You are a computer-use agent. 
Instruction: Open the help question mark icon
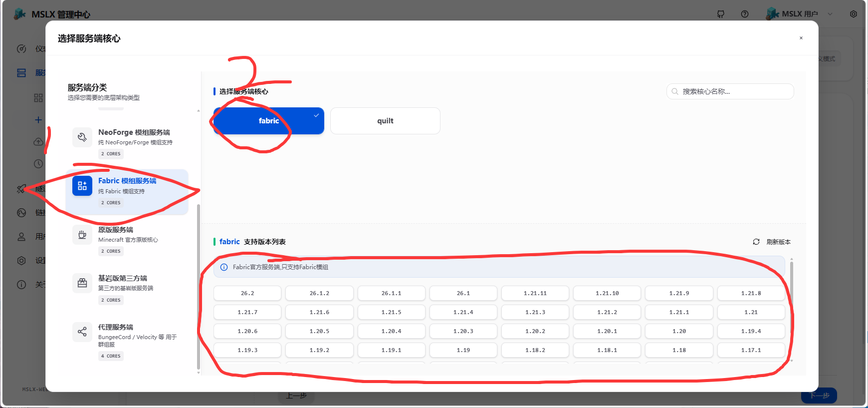coord(745,14)
